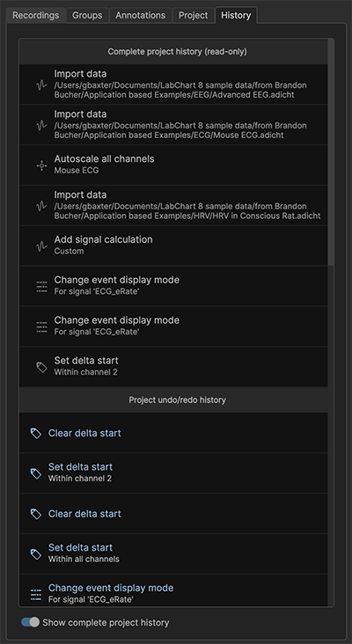Open the Project tab
352x644 pixels.
193,16
